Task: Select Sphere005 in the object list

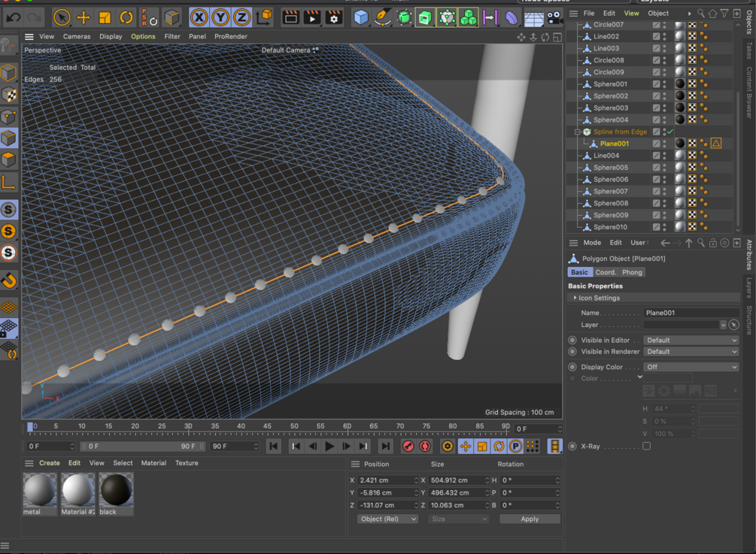Action: coord(610,168)
